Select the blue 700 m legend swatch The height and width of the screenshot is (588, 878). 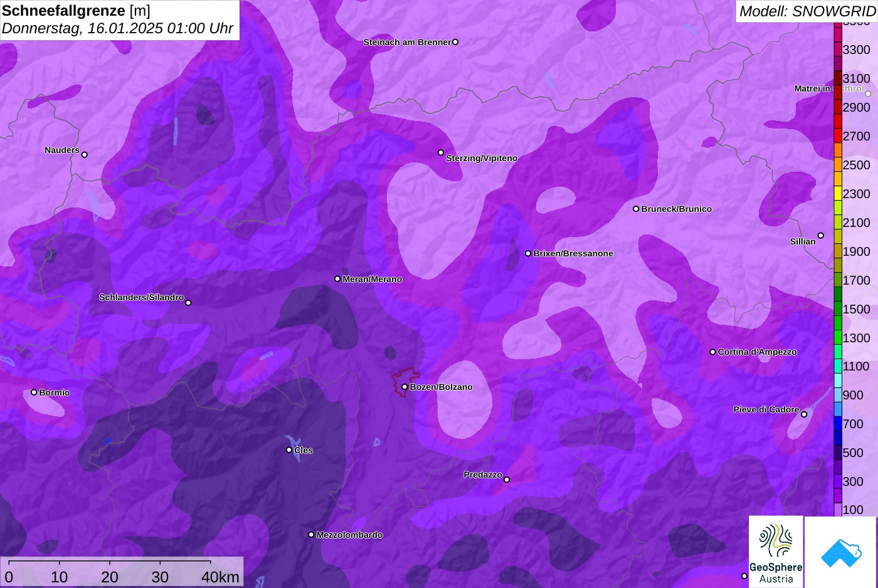coord(838,424)
